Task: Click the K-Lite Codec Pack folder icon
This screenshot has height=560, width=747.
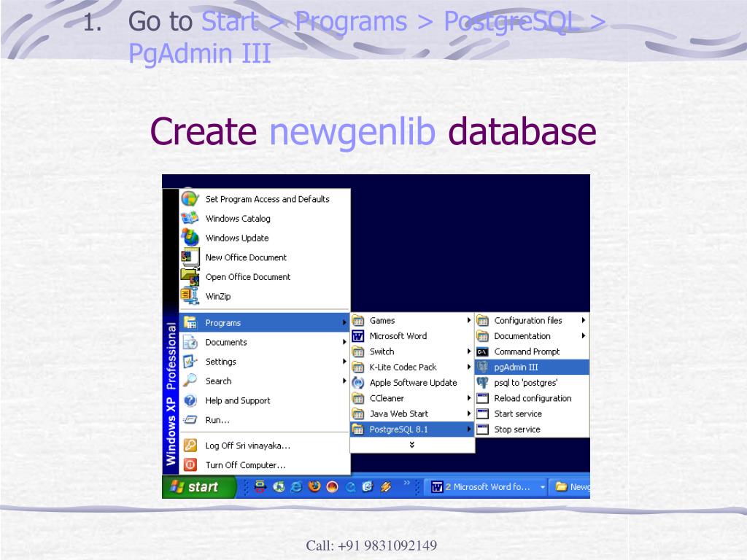Action: (357, 367)
